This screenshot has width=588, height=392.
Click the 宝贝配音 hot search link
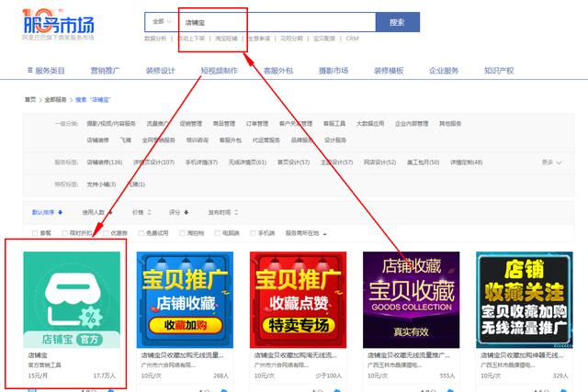tap(324, 39)
